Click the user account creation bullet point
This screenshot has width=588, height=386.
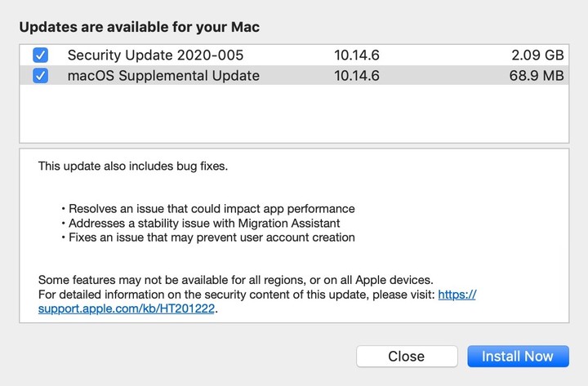(x=208, y=237)
